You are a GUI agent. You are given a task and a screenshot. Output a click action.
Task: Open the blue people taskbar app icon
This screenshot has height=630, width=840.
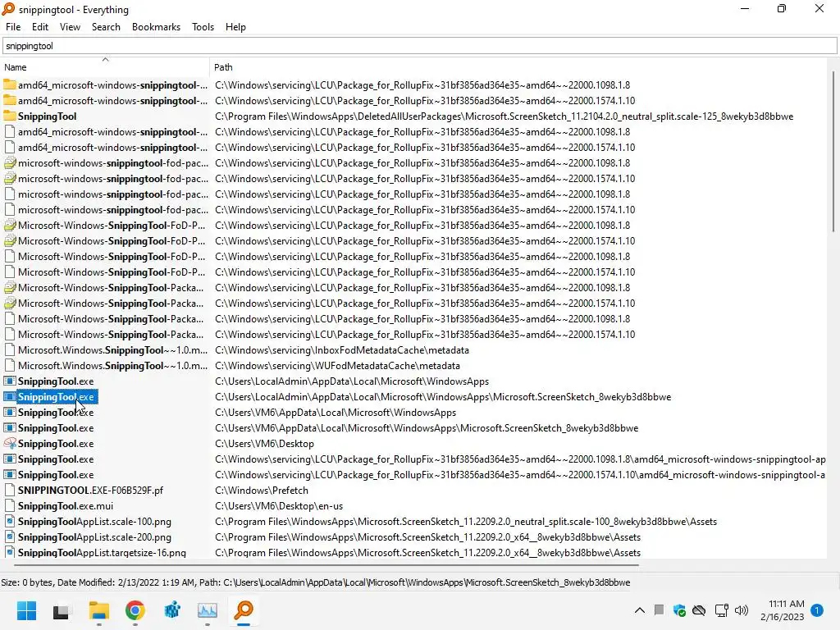pyautogui.click(x=171, y=610)
